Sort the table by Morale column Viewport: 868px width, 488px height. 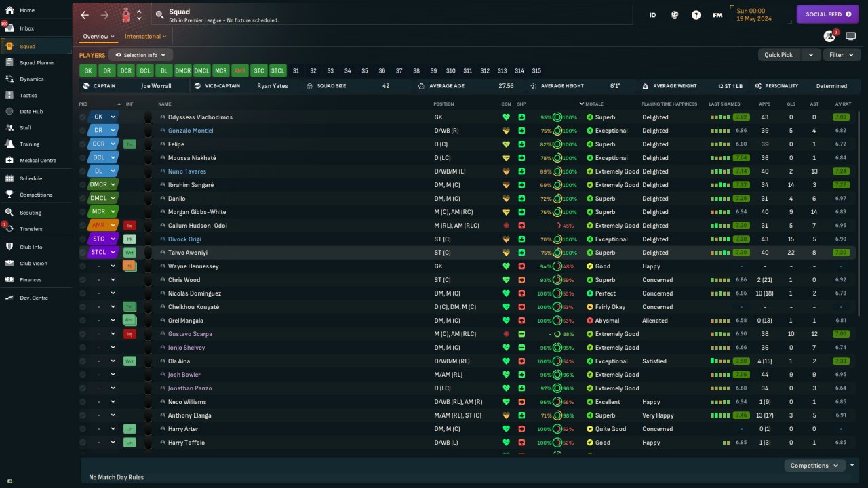pyautogui.click(x=594, y=104)
